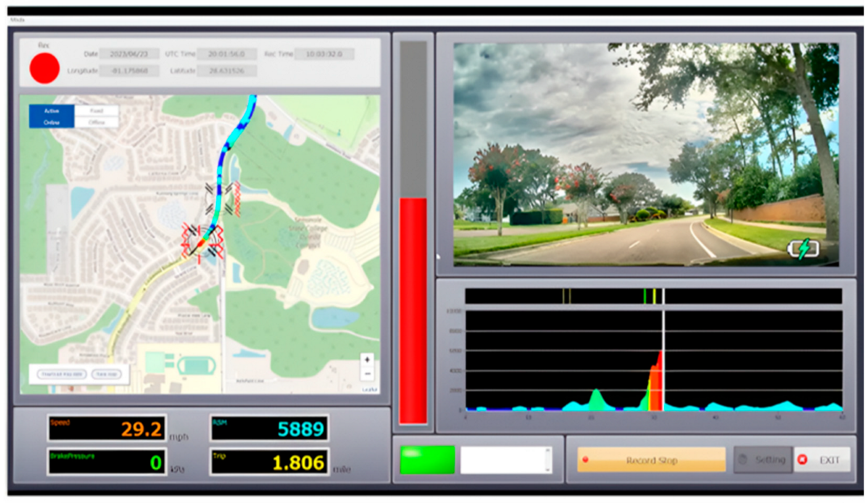Image resolution: width=868 pixels, height=503 pixels.
Task: Zoom out on the map
Action: 367,373
